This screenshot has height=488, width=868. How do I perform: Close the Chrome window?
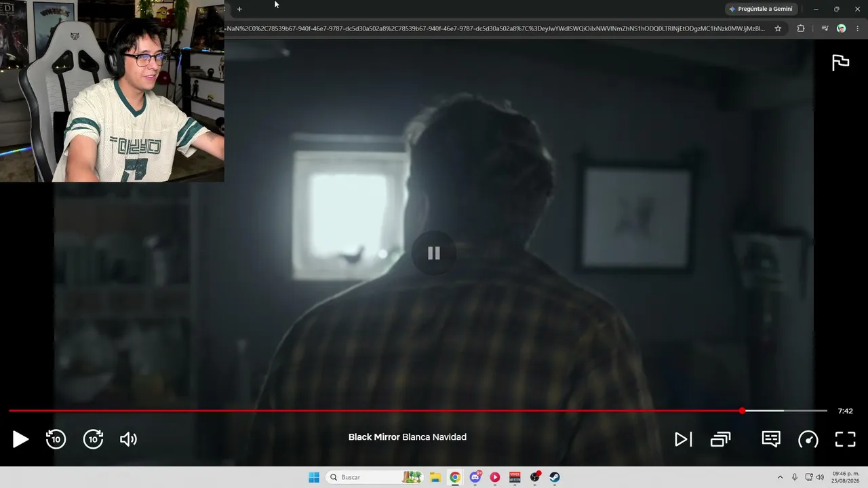(857, 9)
